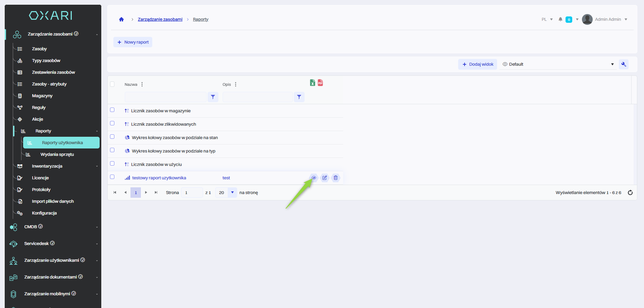Viewport: 644px width, 308px height.
Task: Select the Licznik zasobów w użyciu row checkbox
Action: (x=112, y=164)
